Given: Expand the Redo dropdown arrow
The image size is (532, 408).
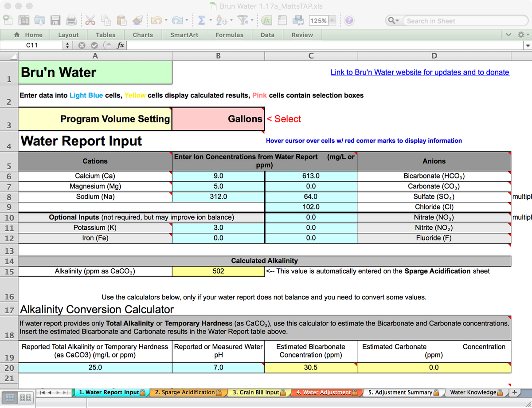Looking at the screenshot, I should [x=187, y=20].
